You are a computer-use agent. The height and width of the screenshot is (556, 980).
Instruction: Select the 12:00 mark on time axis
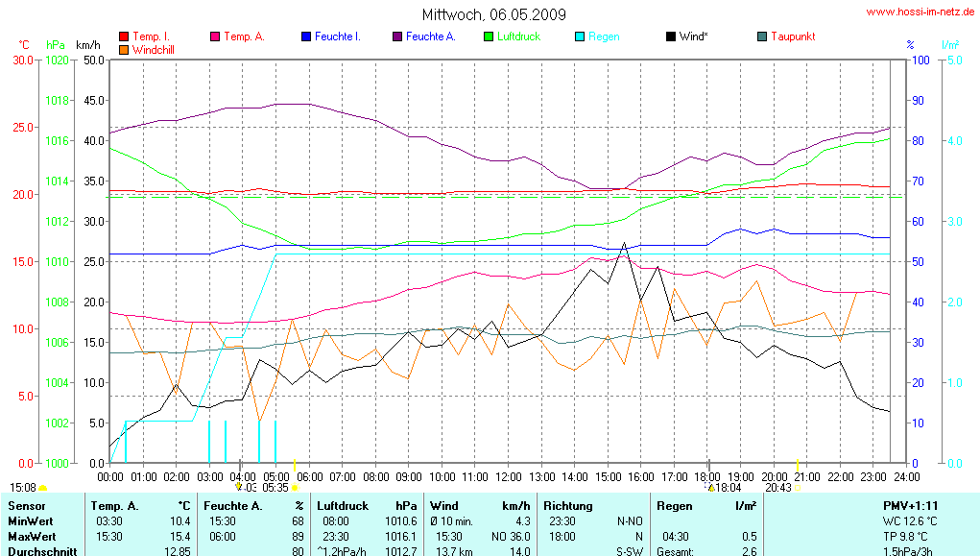point(509,476)
